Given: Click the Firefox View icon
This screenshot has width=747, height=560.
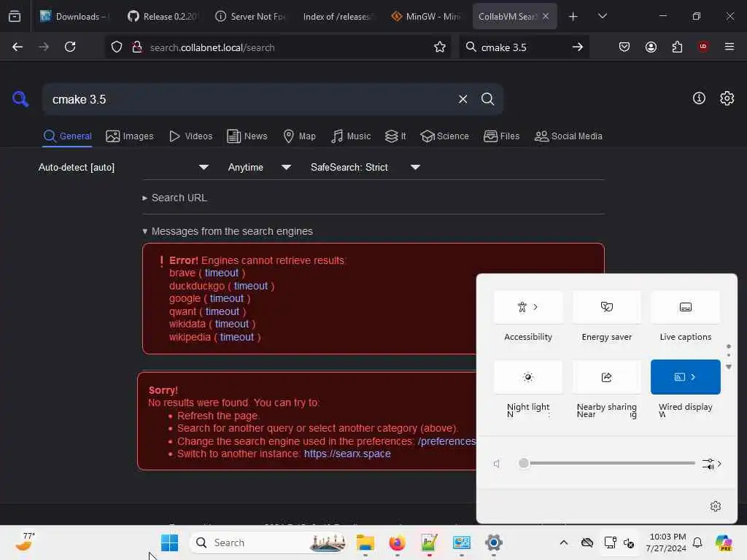Looking at the screenshot, I should coord(15,16).
